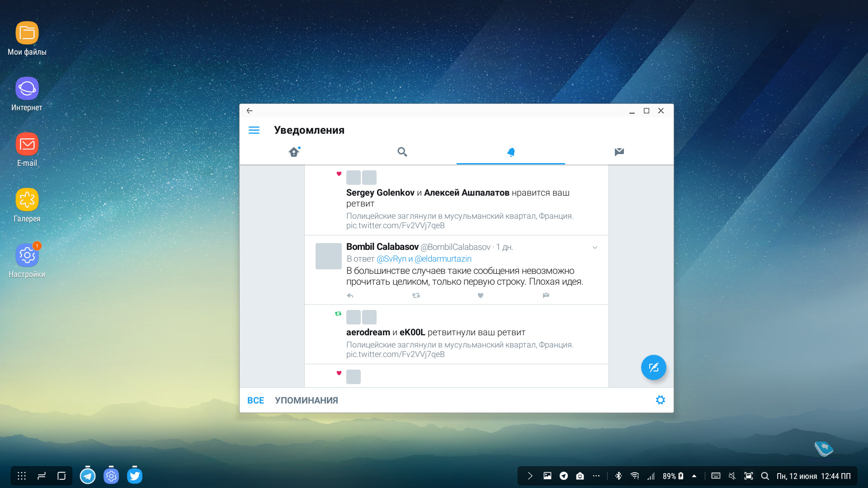
Task: Show ВСЕ notifications filter
Action: click(255, 400)
